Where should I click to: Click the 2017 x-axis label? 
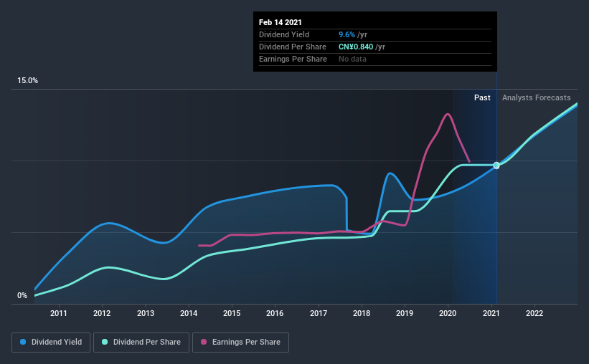click(319, 313)
